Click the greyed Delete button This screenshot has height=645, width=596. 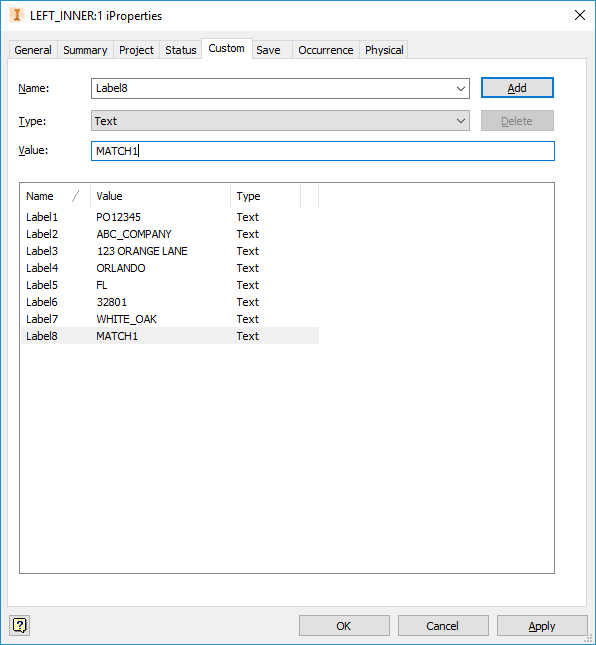coord(517,121)
